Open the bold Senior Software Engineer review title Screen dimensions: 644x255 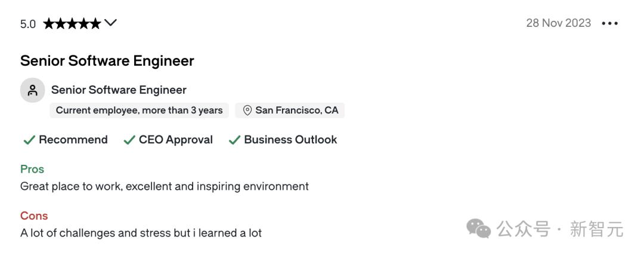point(107,61)
